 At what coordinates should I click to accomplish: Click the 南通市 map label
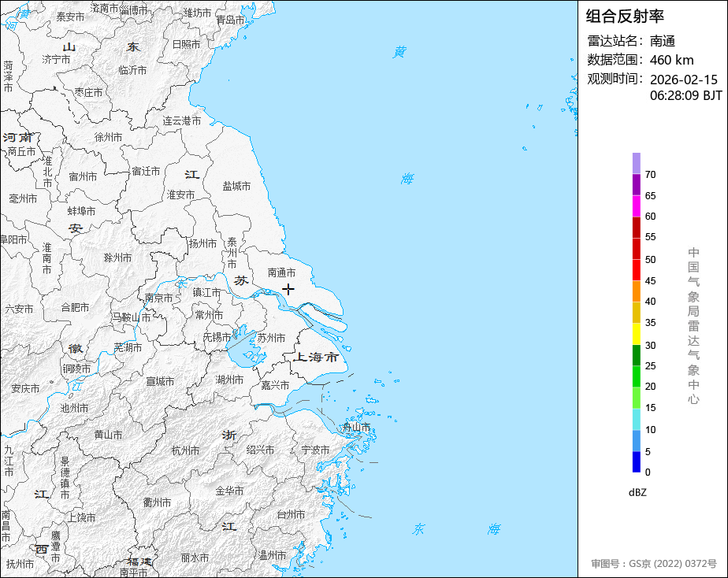281,272
